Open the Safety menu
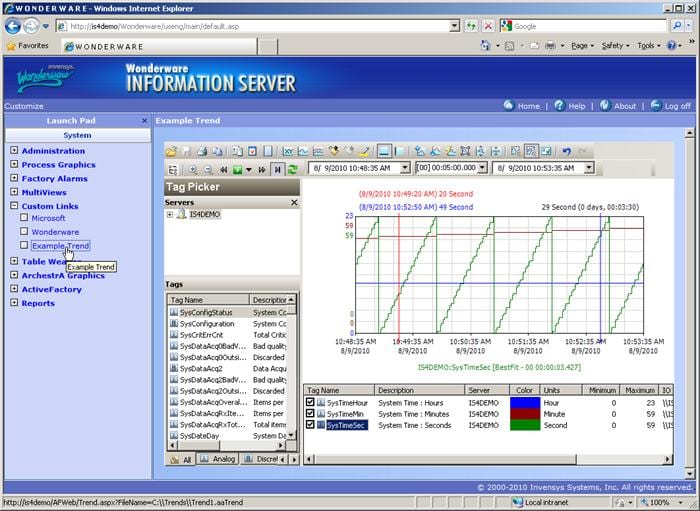Image resolution: width=700 pixels, height=511 pixels. [x=615, y=46]
